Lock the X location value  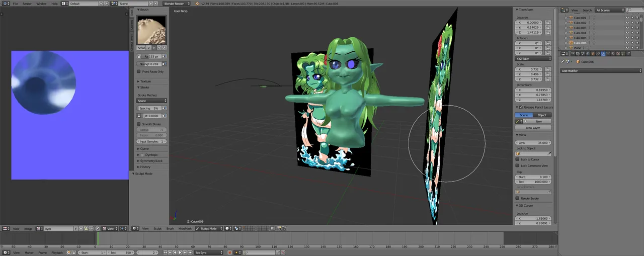[548, 23]
